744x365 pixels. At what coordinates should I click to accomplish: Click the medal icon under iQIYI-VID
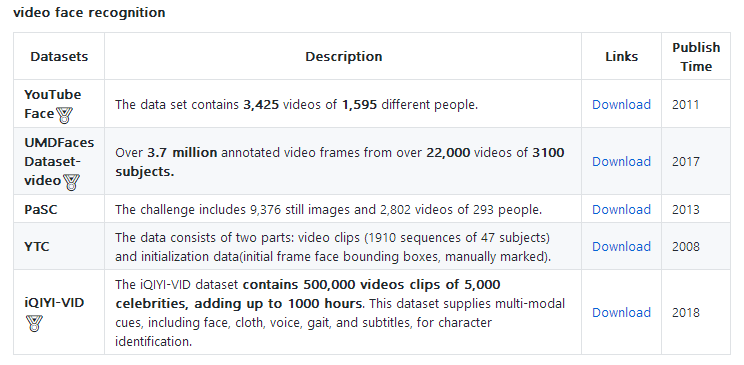click(34, 323)
